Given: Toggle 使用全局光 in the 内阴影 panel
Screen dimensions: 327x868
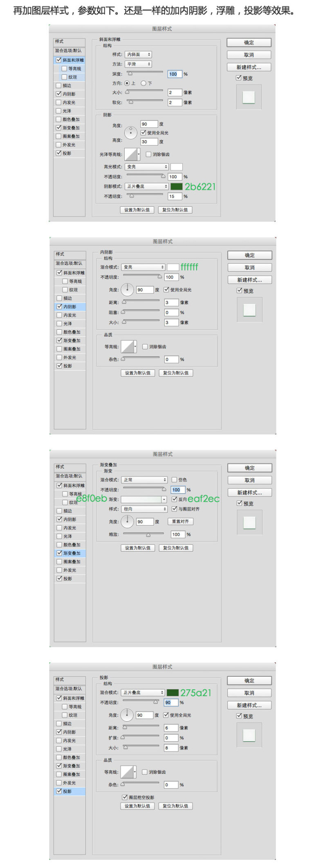Looking at the screenshot, I should pyautogui.click(x=166, y=289).
